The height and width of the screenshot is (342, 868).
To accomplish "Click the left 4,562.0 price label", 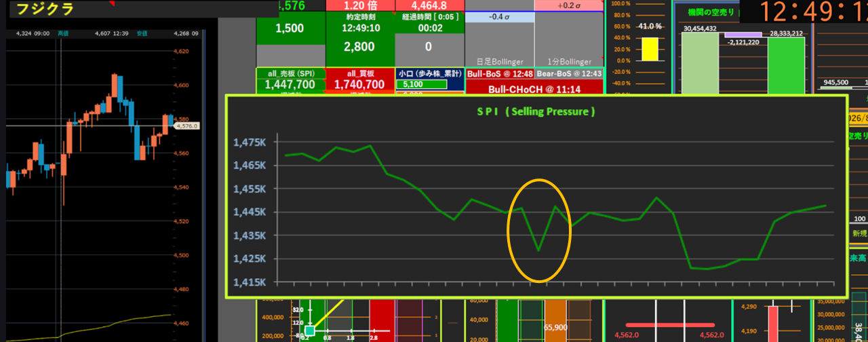I will click(x=627, y=335).
